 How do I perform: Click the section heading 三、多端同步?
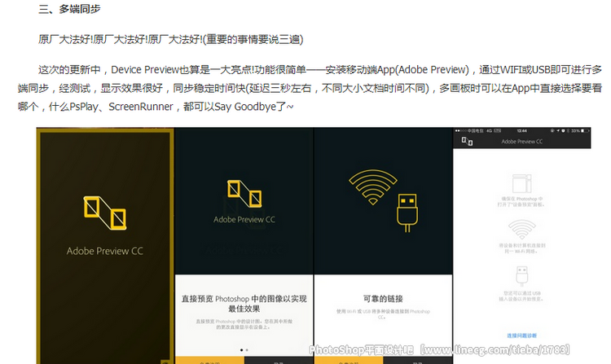tap(69, 9)
